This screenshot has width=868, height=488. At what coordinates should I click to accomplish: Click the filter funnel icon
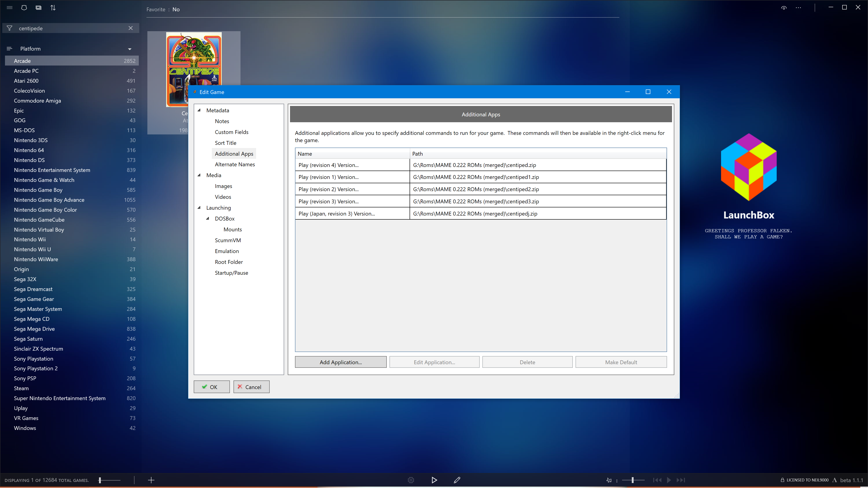[x=9, y=28]
